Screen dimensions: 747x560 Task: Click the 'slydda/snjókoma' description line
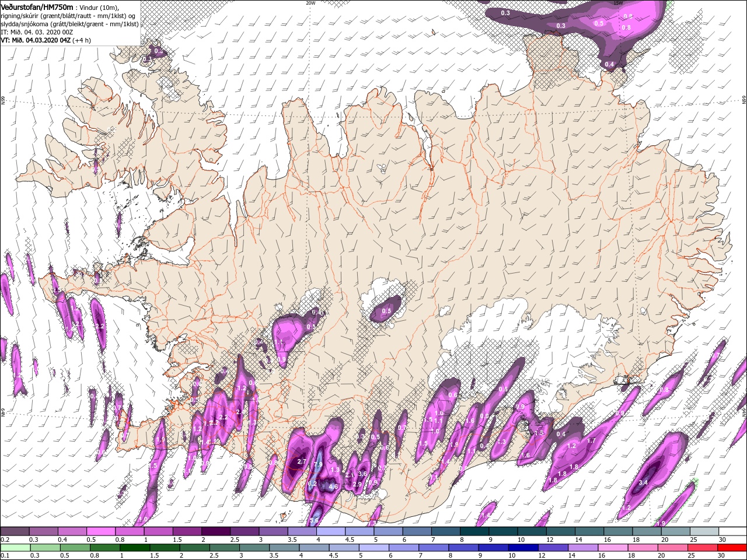pyautogui.click(x=69, y=24)
